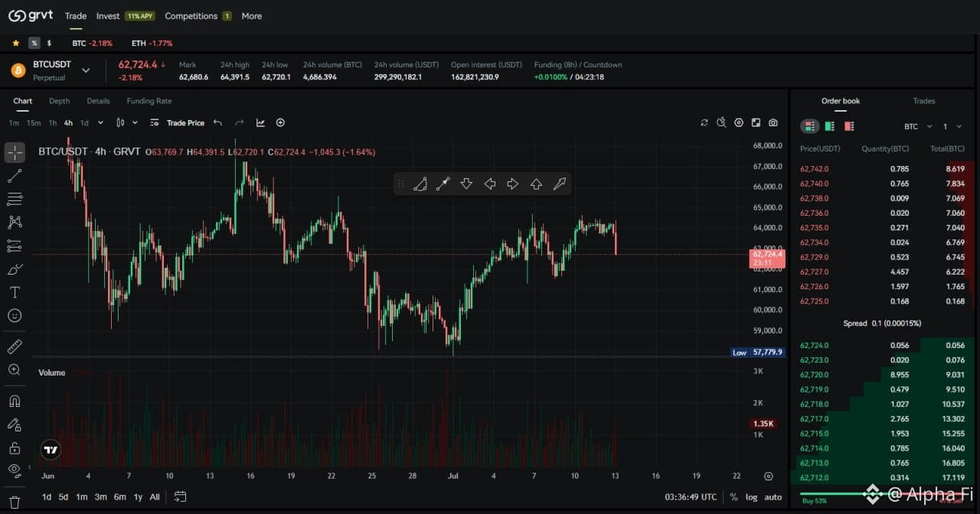Image resolution: width=980 pixels, height=514 pixels.
Task: Expand the BTCUSDT pair selector chevron
Action: coord(86,70)
